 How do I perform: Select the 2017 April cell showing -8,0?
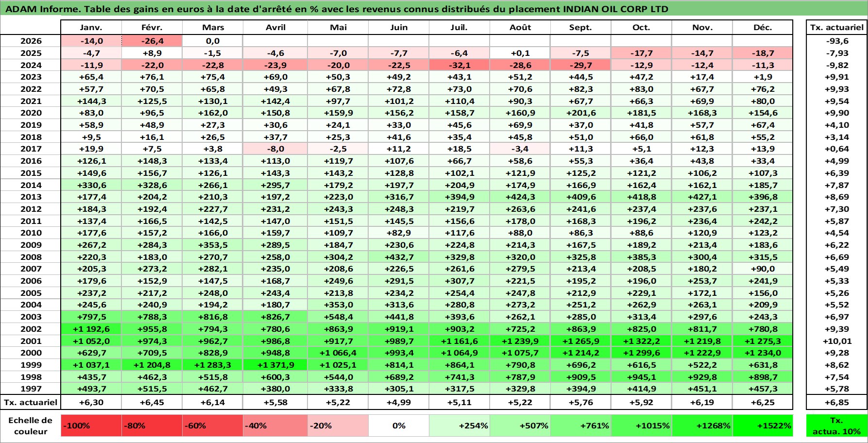[x=275, y=149]
